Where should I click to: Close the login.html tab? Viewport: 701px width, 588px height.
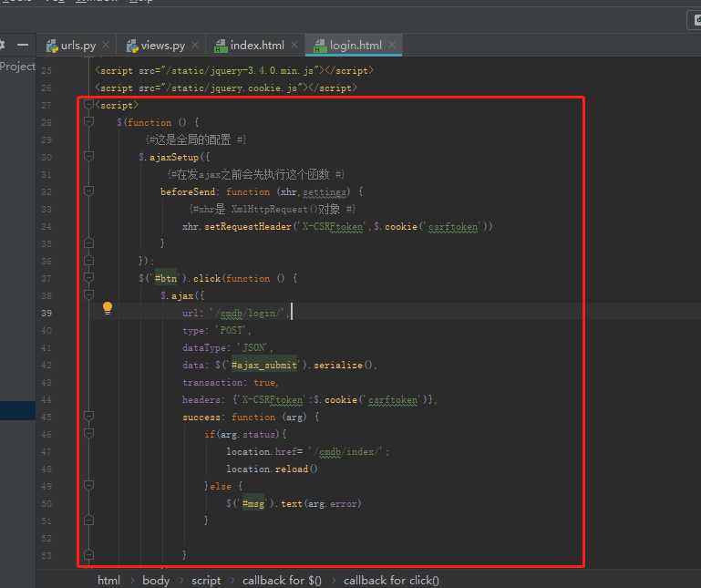tap(392, 45)
